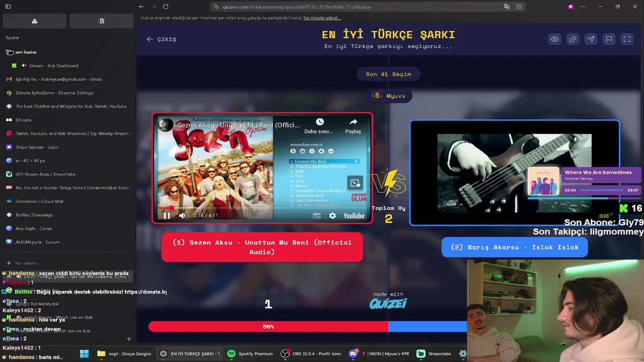The image size is (644, 362).
Task: Click the plus icon at sidebar bottom
Action: [x=129, y=339]
